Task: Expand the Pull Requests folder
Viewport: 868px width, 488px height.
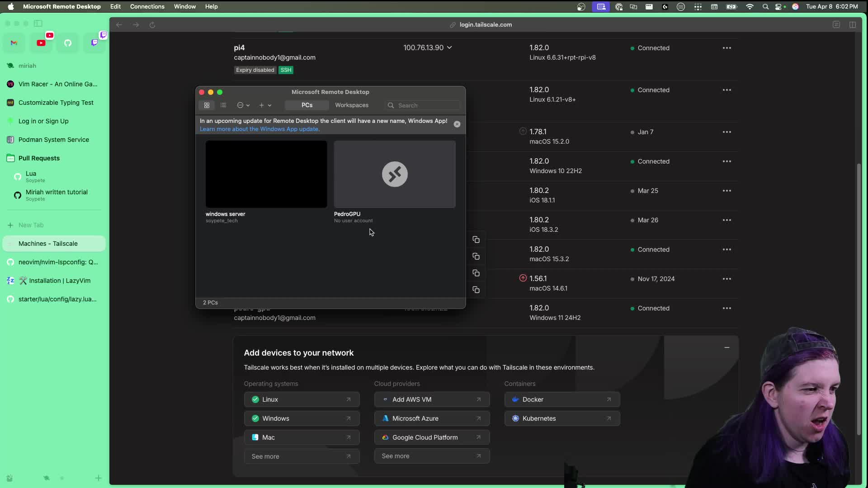Action: (54, 158)
